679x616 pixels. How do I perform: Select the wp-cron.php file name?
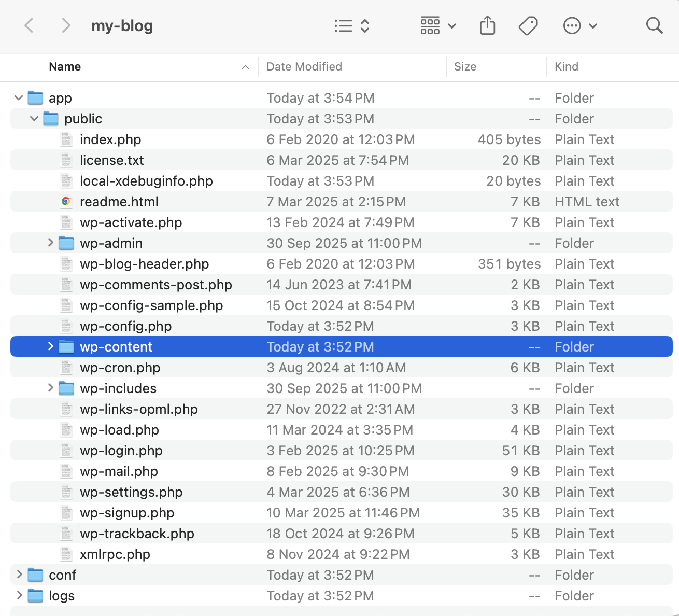point(120,368)
